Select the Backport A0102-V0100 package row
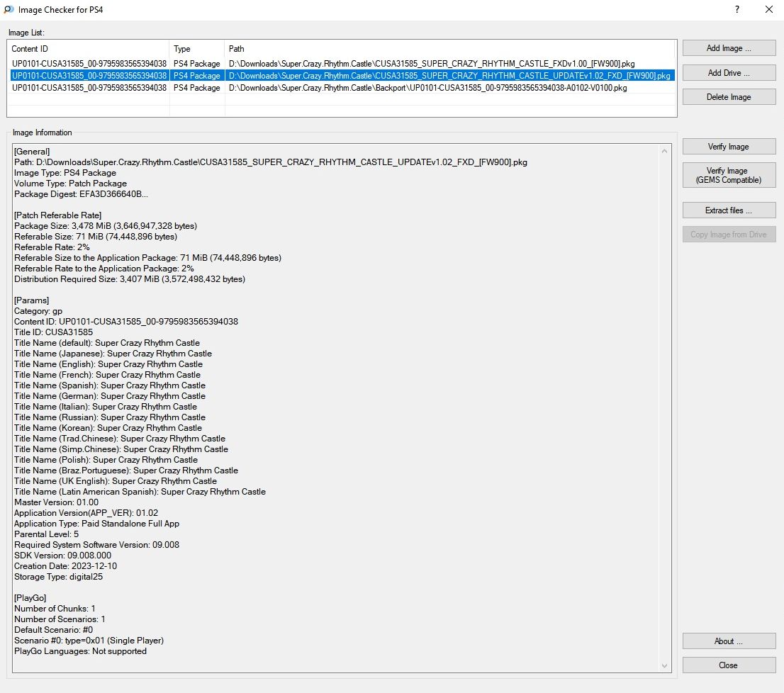 click(x=342, y=87)
